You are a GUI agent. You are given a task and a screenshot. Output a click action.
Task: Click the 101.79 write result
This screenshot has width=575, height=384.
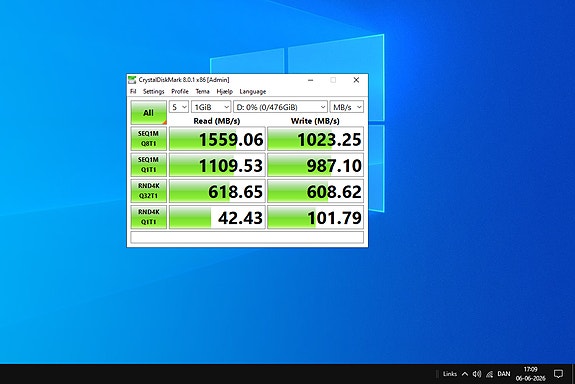[x=315, y=217]
